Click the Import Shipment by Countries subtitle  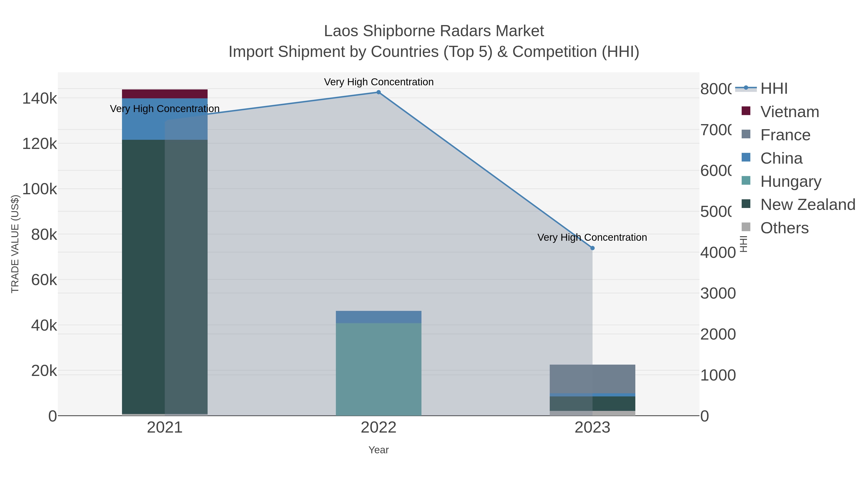[434, 52]
